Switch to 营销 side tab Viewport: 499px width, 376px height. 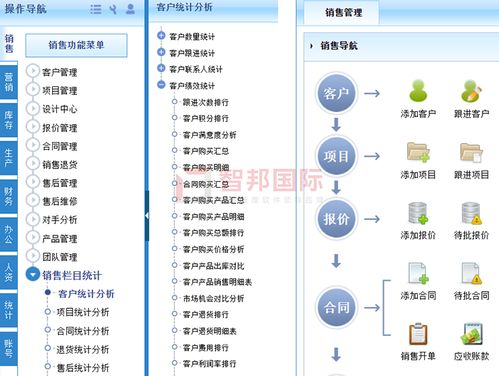click(x=9, y=82)
